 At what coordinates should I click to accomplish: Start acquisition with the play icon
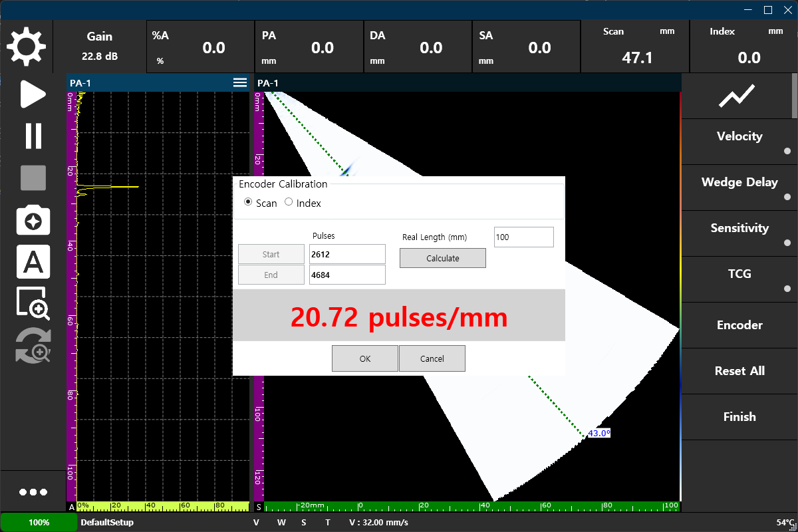32,94
